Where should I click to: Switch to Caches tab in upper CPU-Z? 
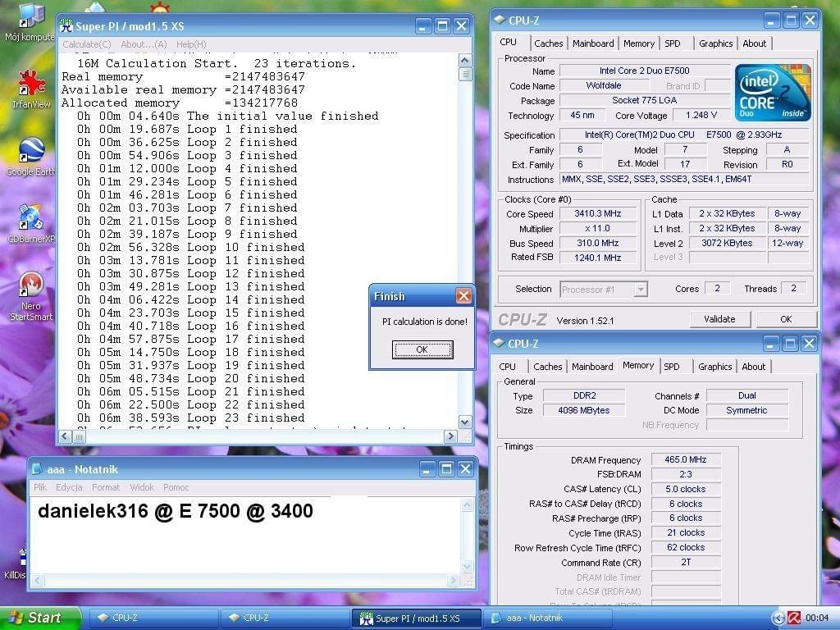(x=549, y=43)
